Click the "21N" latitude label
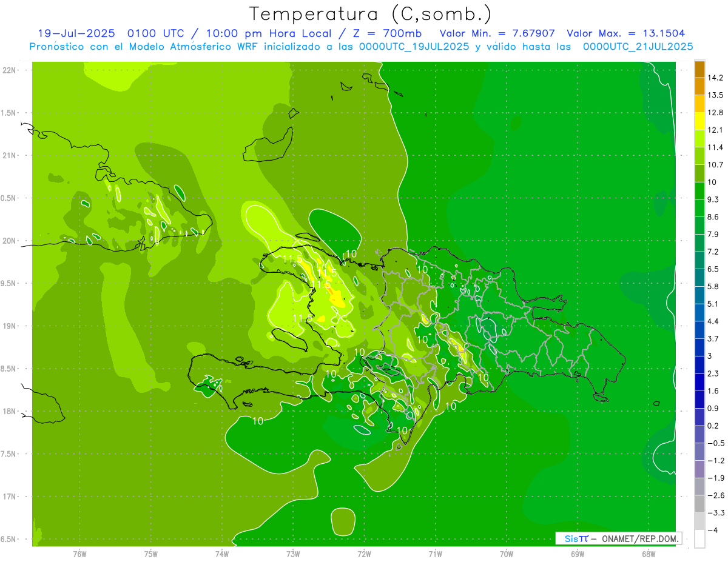Screen dimensions: 728x562 click(x=8, y=155)
